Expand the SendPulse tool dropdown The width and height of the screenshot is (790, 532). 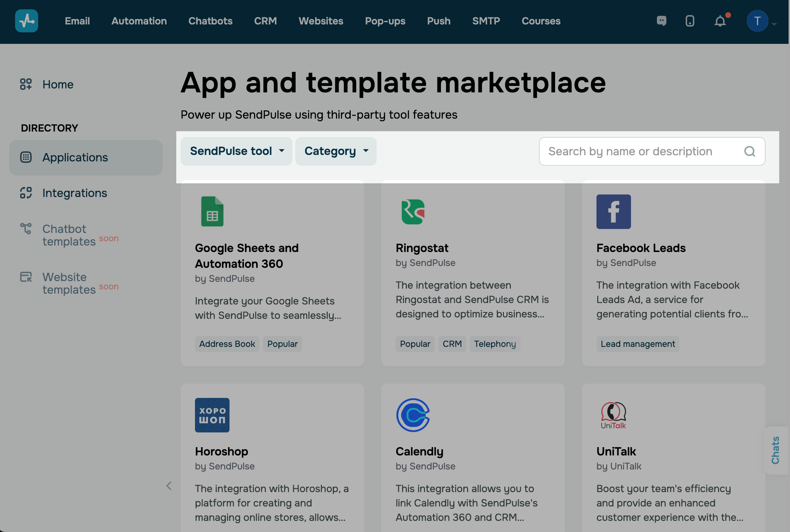(x=236, y=151)
